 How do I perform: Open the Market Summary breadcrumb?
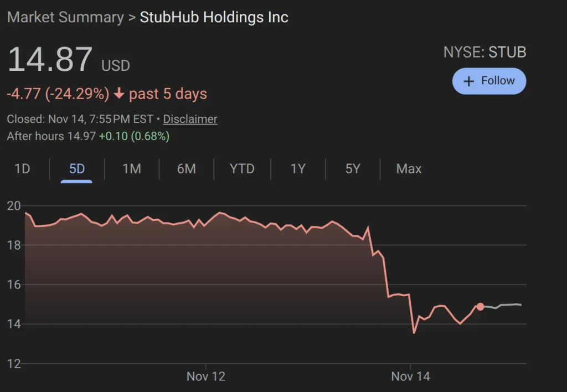(x=65, y=17)
